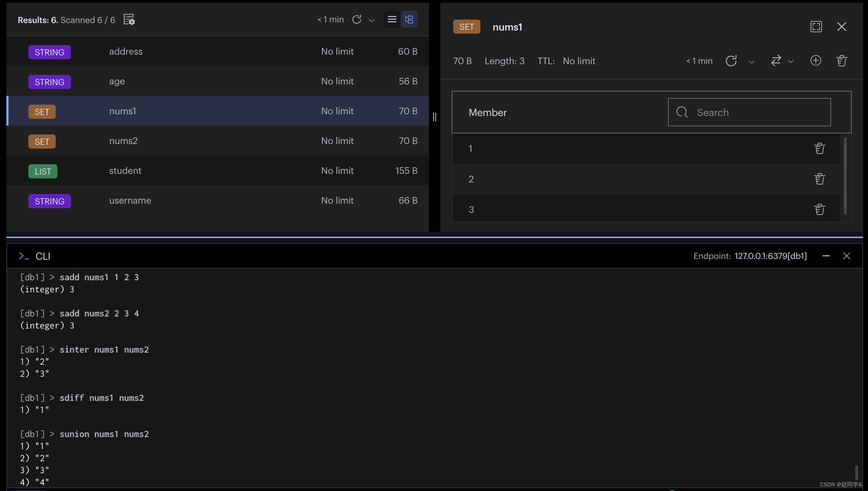Add new member to nums1 set
Image resolution: width=868 pixels, height=491 pixels.
pyautogui.click(x=816, y=61)
